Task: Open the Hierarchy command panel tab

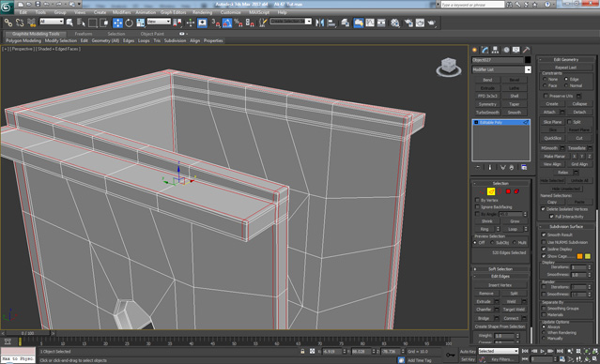Action: tap(496, 50)
